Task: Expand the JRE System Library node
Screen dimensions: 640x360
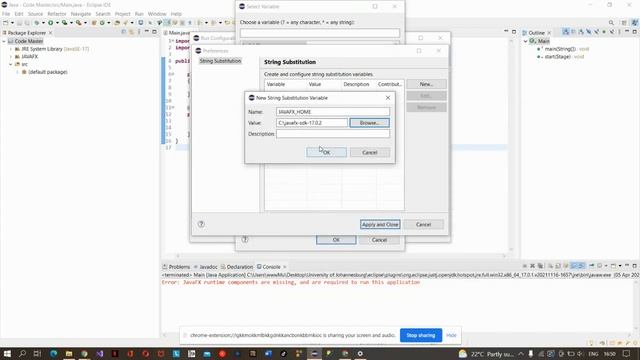Action: click(x=11, y=49)
